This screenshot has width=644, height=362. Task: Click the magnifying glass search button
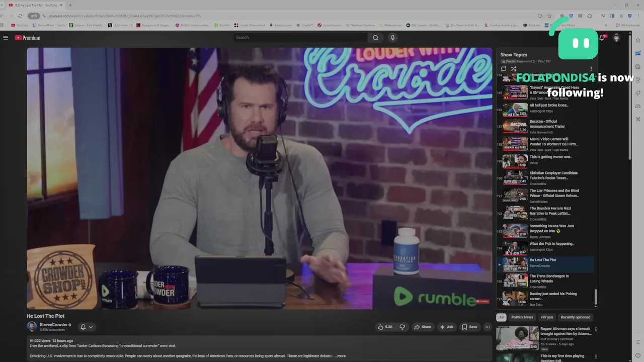click(x=375, y=38)
